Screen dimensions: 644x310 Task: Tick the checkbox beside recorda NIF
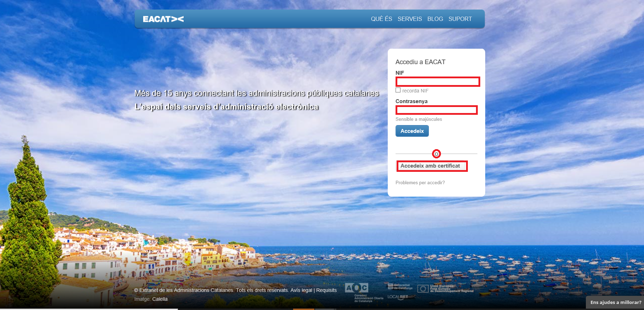pos(398,90)
